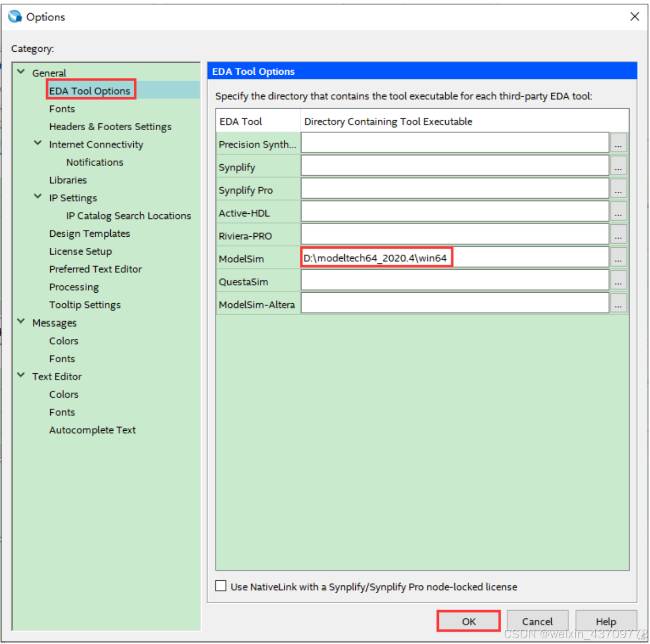Screen dimensions: 650x644
Task: Select IP Settings category
Action: click(x=73, y=198)
